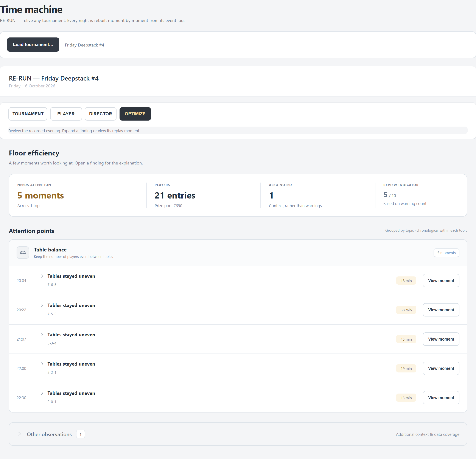Click the Friday, 16 October 2026 date
Screen dimensions: 476x459
(32, 86)
